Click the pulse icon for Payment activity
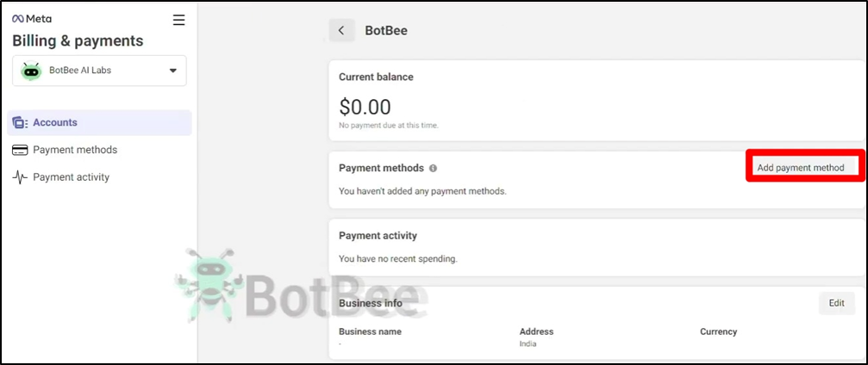868x365 pixels. coord(20,177)
